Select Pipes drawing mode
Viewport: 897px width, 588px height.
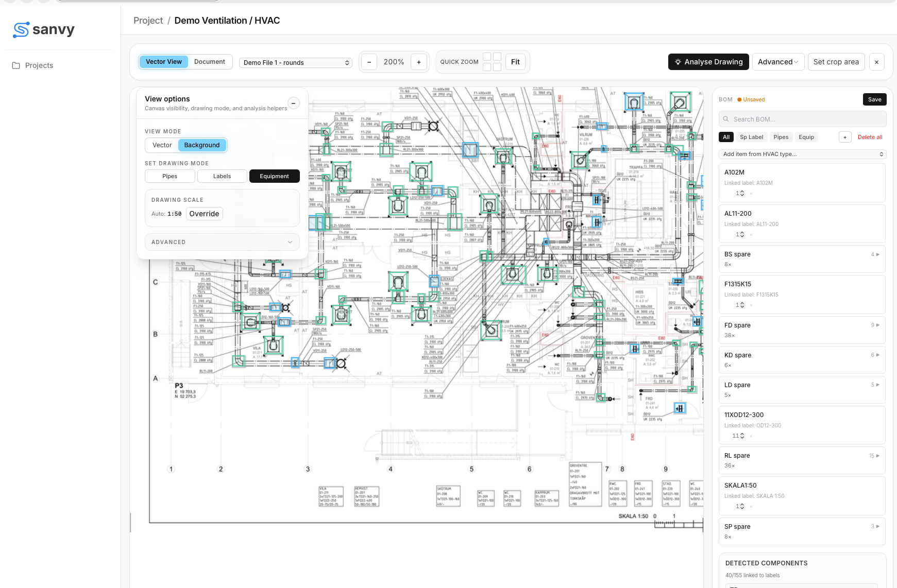point(170,176)
